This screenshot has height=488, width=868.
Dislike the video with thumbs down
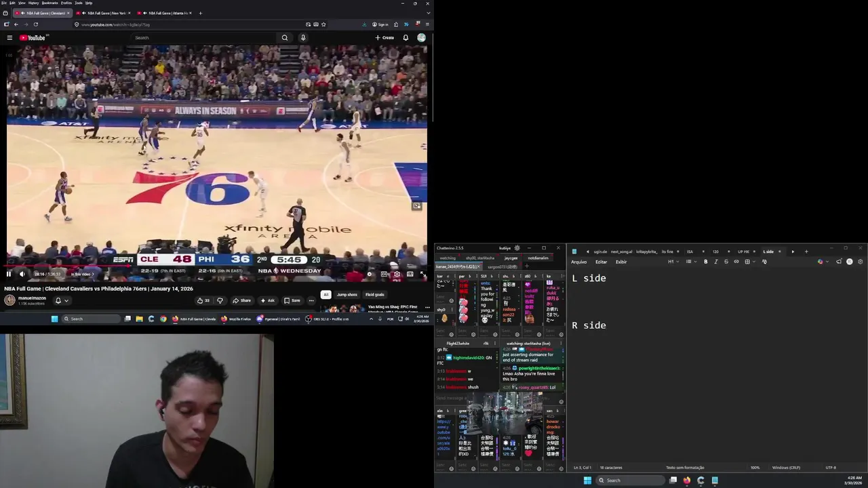(220, 300)
